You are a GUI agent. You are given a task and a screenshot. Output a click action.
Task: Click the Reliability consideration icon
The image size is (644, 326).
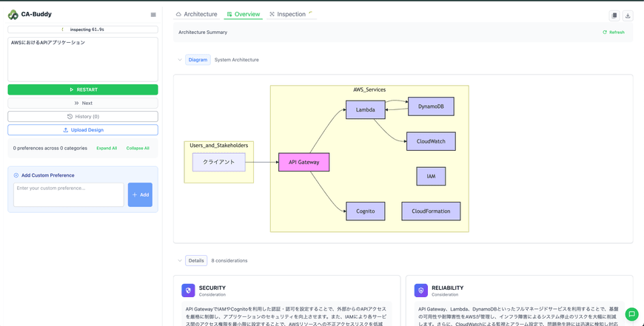pyautogui.click(x=420, y=291)
